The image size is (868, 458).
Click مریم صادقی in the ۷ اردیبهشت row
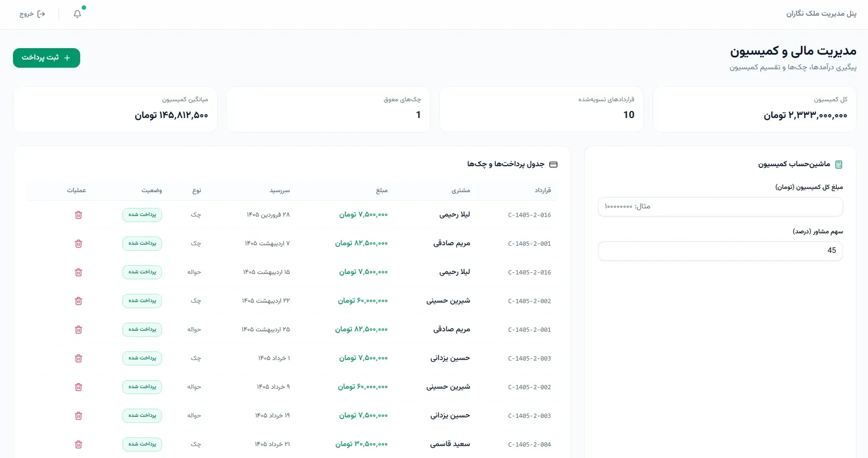tap(452, 244)
